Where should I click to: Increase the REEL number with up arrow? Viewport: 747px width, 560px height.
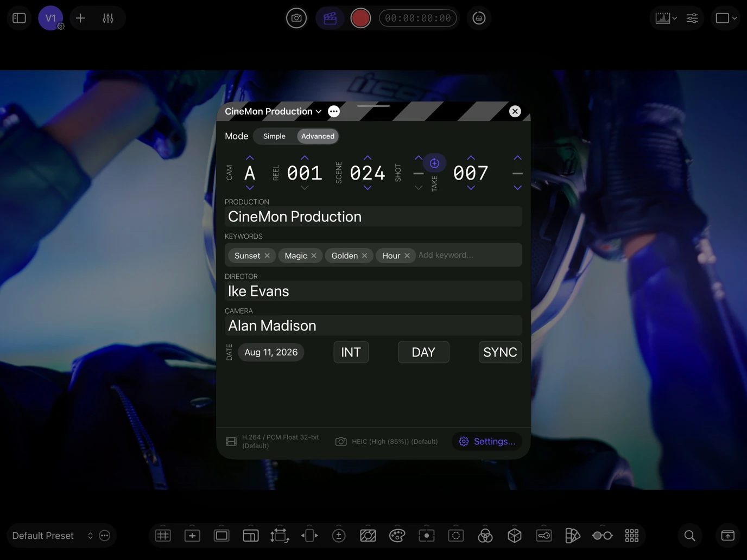coord(305,158)
